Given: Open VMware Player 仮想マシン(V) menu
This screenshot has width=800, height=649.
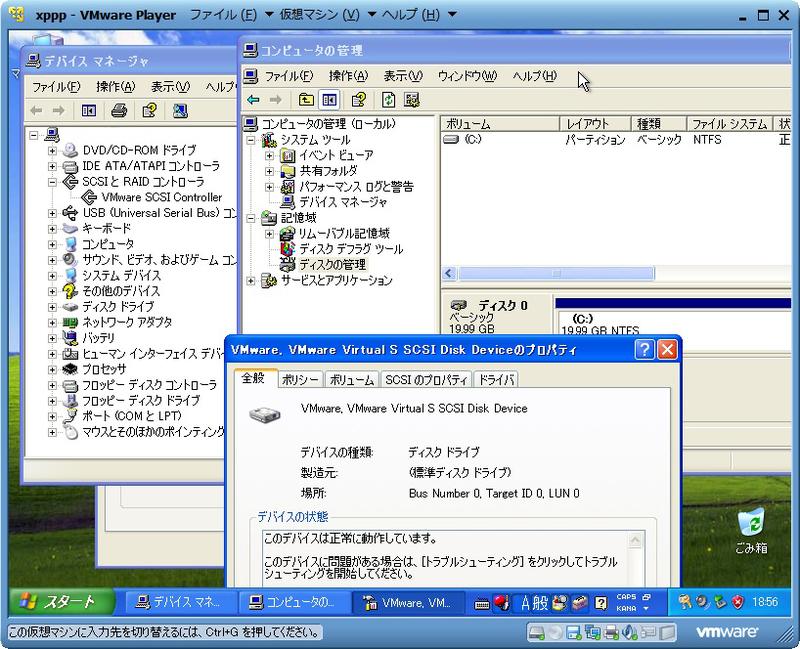Looking at the screenshot, I should 328,15.
